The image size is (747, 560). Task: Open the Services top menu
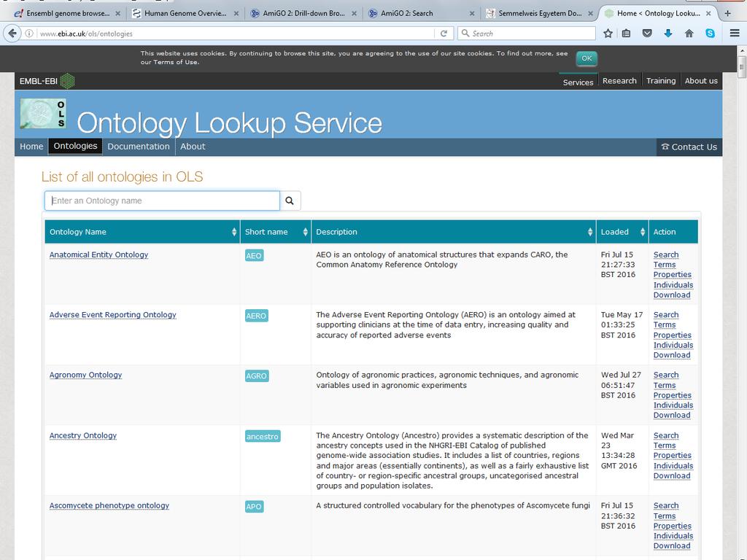click(x=578, y=82)
